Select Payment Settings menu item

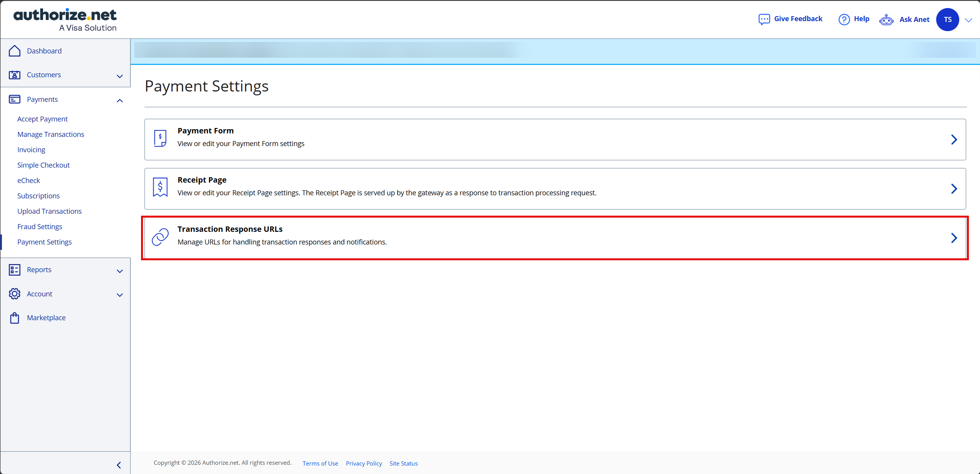[x=45, y=242]
